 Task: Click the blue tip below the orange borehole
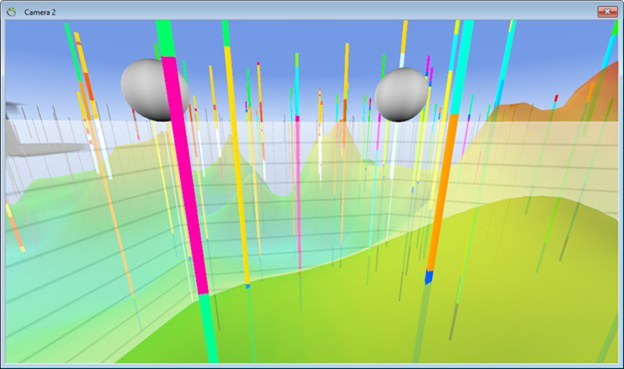tap(429, 276)
